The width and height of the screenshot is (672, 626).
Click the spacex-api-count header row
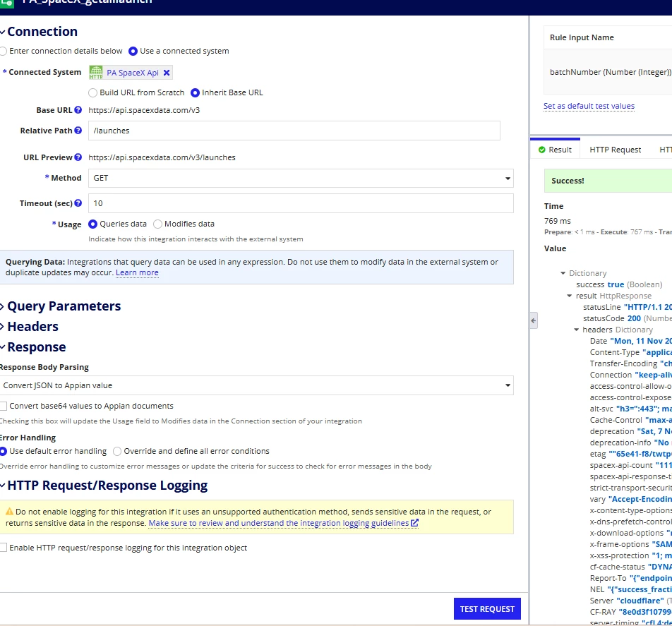click(x=631, y=465)
